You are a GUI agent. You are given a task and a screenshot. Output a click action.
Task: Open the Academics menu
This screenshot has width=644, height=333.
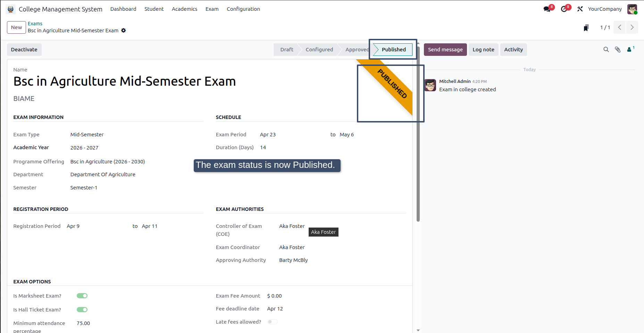pos(185,9)
